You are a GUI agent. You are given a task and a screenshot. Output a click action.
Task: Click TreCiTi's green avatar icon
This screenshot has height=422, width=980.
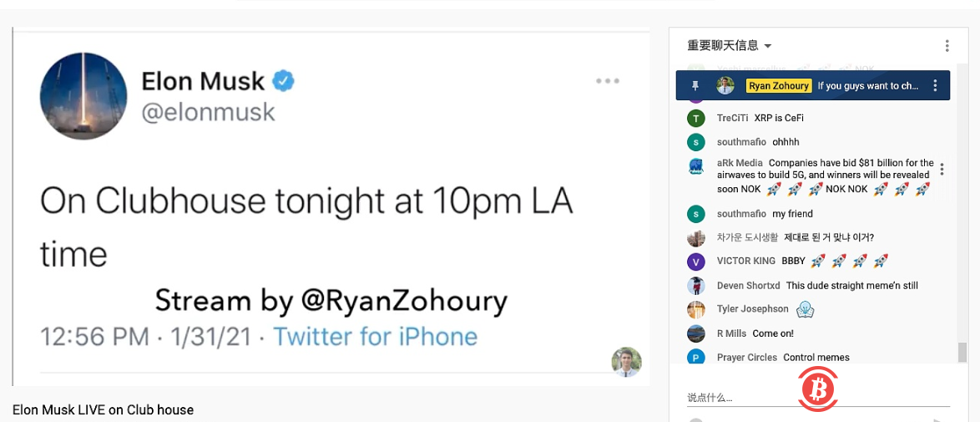(696, 118)
